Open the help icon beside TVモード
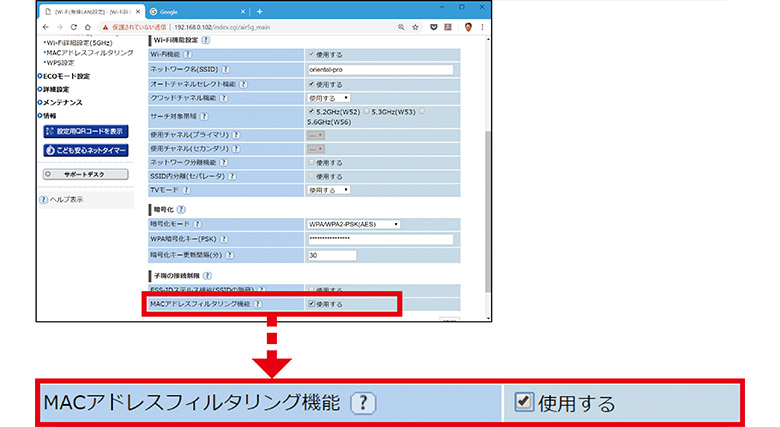The image size is (780, 427). [x=185, y=189]
